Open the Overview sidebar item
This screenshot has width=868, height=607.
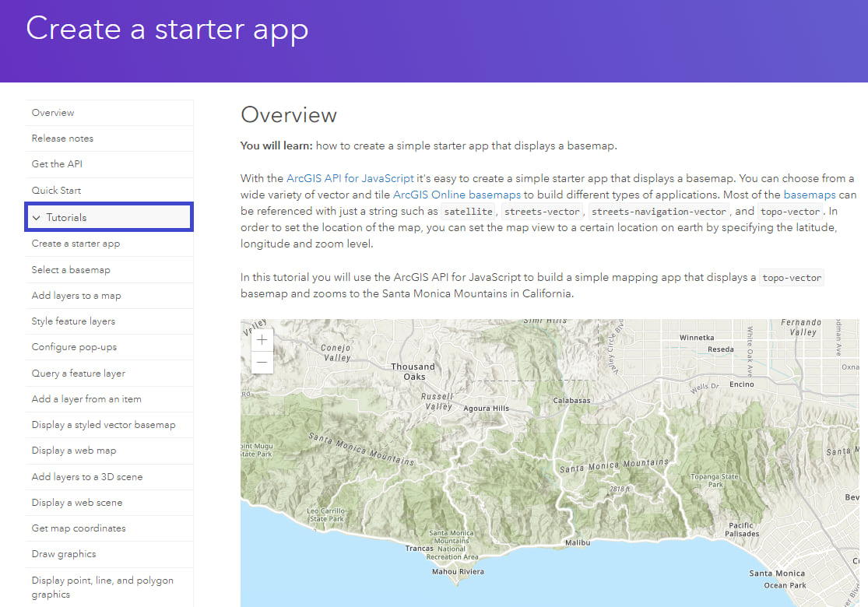point(53,113)
